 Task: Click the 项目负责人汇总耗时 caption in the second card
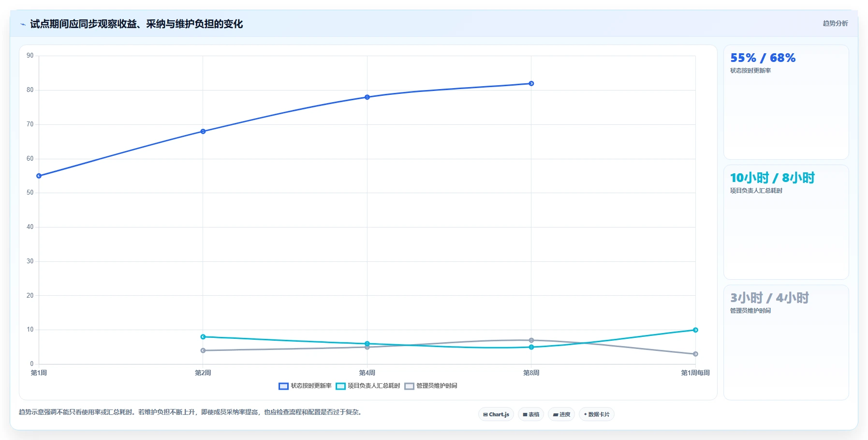pos(756,191)
